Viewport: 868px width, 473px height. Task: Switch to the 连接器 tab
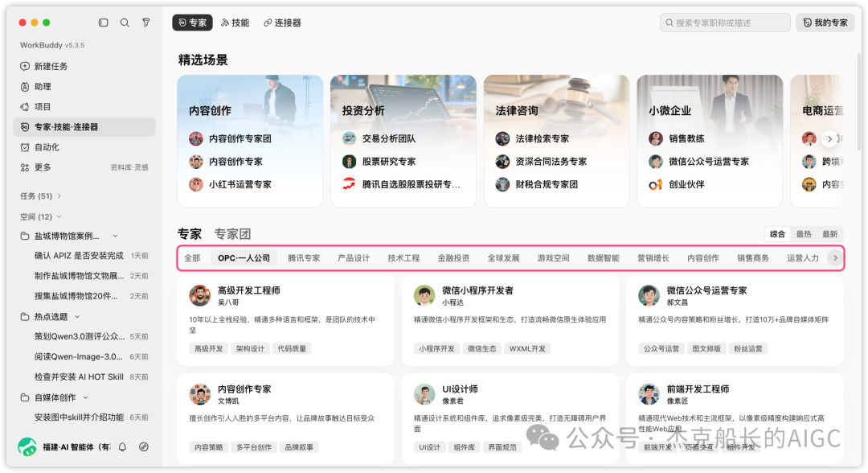282,23
